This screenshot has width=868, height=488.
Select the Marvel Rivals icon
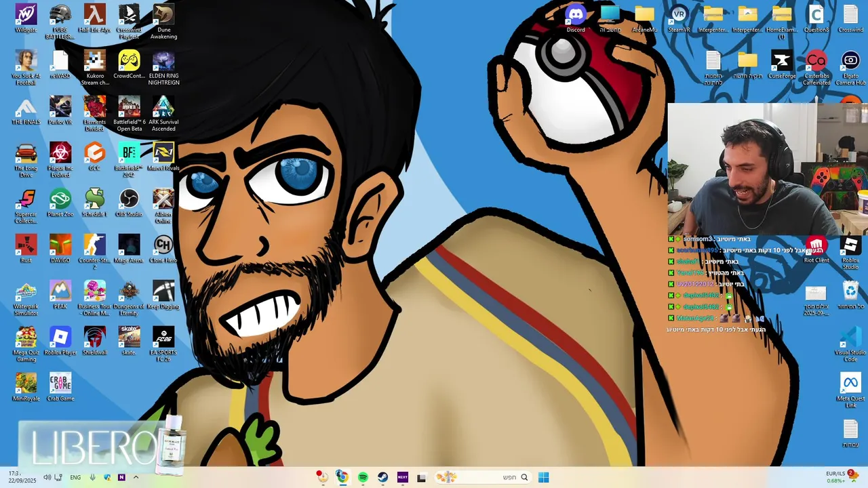click(163, 157)
